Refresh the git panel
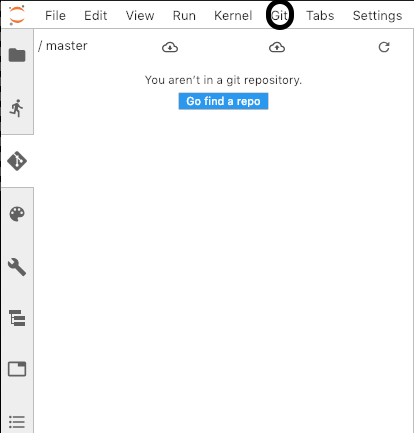The width and height of the screenshot is (414, 433). [x=384, y=47]
